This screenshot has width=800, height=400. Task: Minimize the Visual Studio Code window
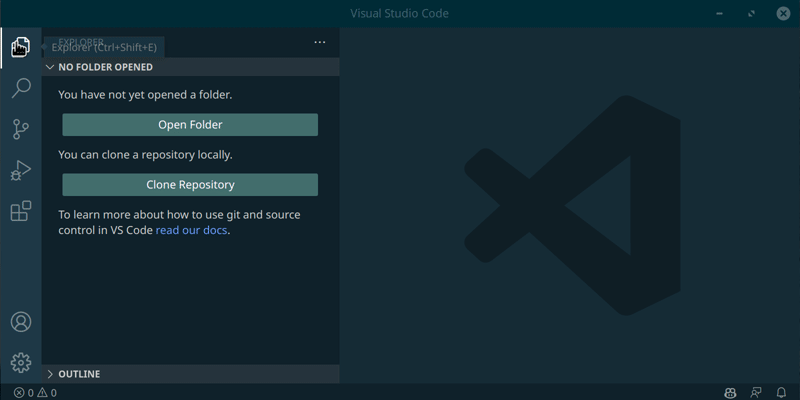(719, 14)
